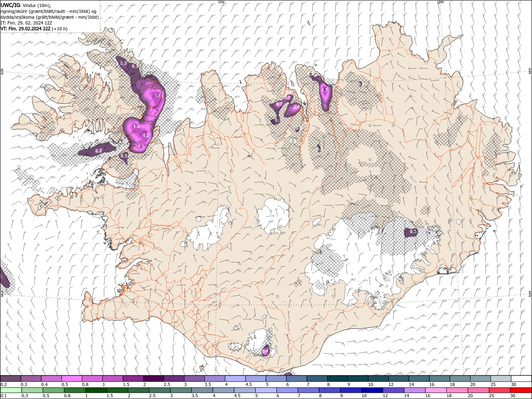Pick the upper legend swatch starting at 0.2
532x399 pixels.
point(10,379)
